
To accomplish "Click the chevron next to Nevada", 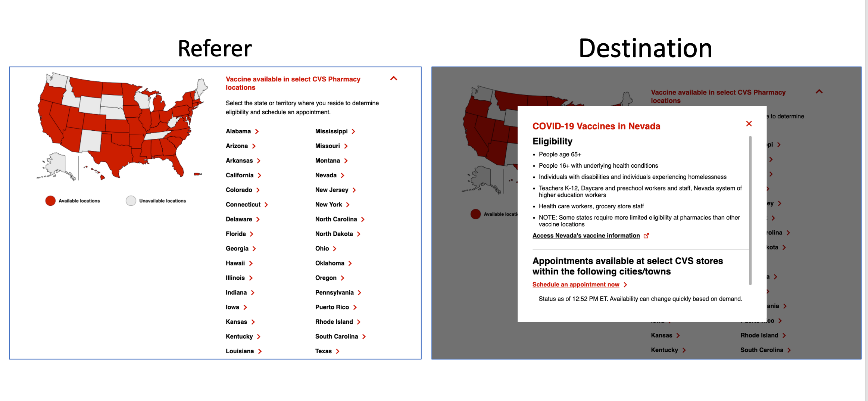I will 343,175.
